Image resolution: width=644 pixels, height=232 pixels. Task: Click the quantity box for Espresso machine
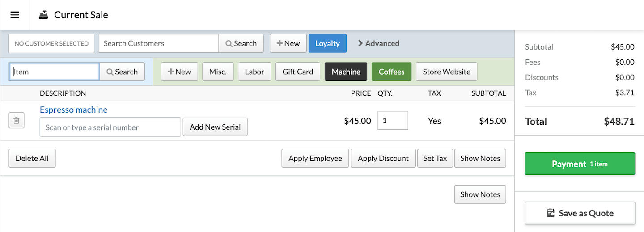tap(393, 121)
